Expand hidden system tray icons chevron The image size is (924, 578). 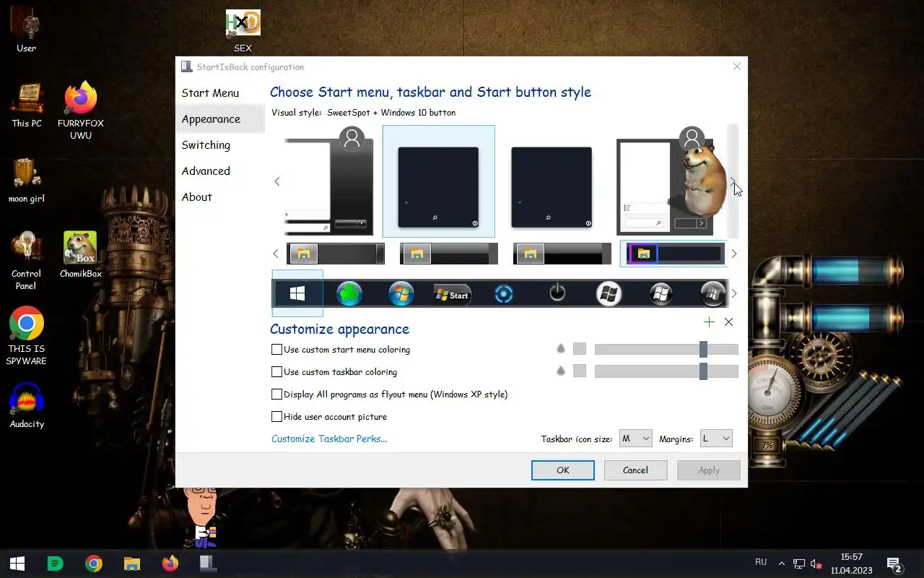pyautogui.click(x=781, y=564)
